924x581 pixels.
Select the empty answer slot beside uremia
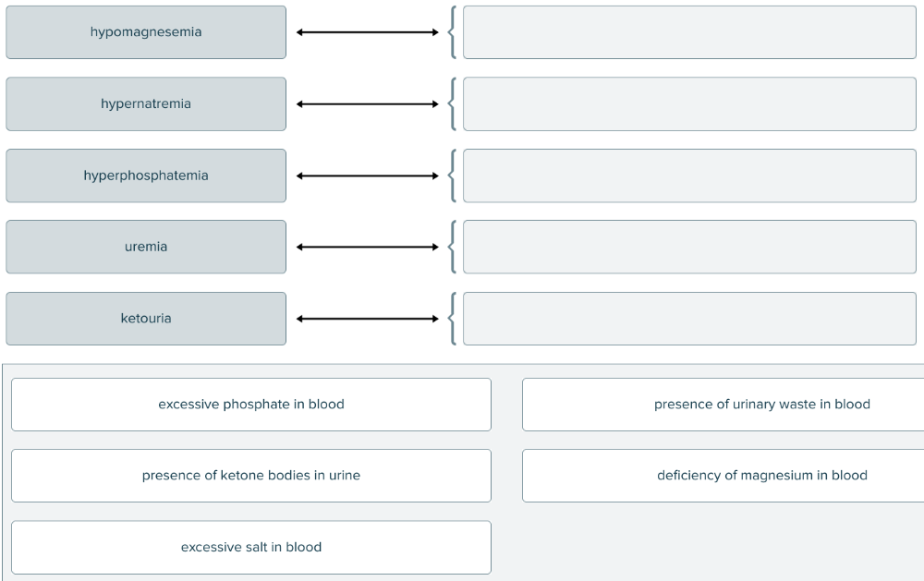click(x=689, y=247)
